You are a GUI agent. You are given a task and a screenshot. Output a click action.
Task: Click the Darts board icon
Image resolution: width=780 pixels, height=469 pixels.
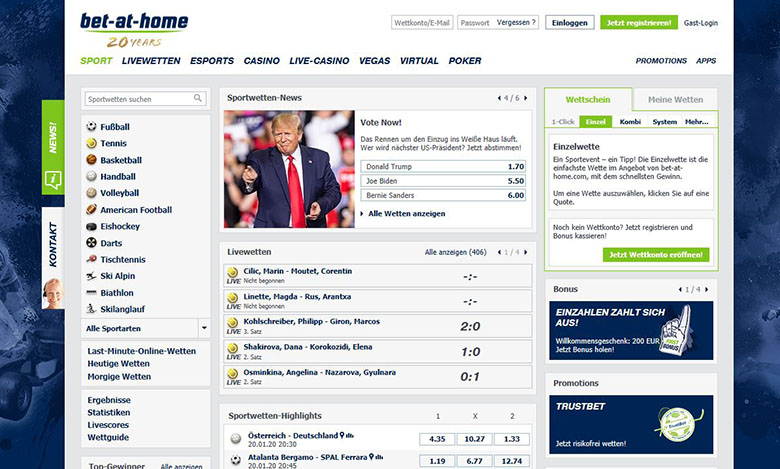pos(91,243)
